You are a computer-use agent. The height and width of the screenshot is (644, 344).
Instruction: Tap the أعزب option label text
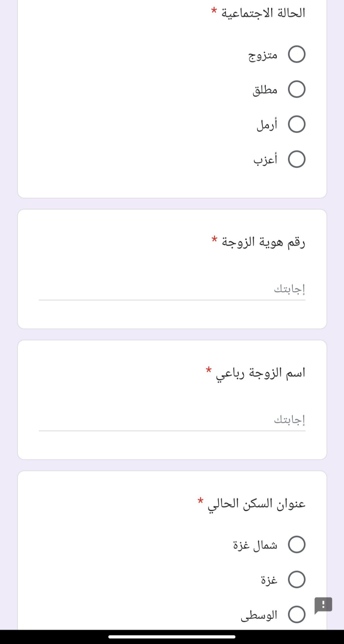(265, 160)
